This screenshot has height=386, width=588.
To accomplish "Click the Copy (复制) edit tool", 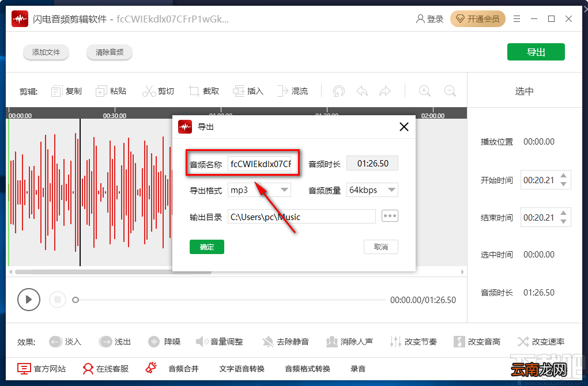I will point(66,91).
